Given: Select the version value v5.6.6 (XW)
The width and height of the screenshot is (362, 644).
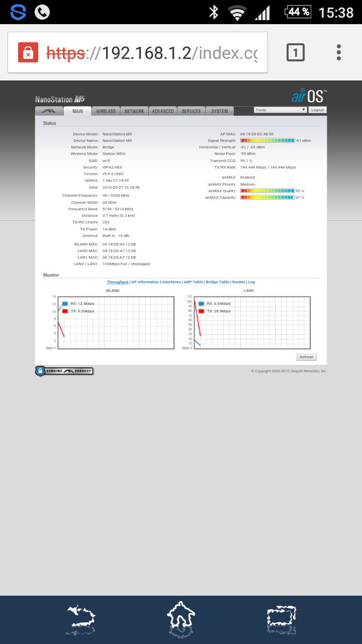Looking at the screenshot, I should [113, 174].
